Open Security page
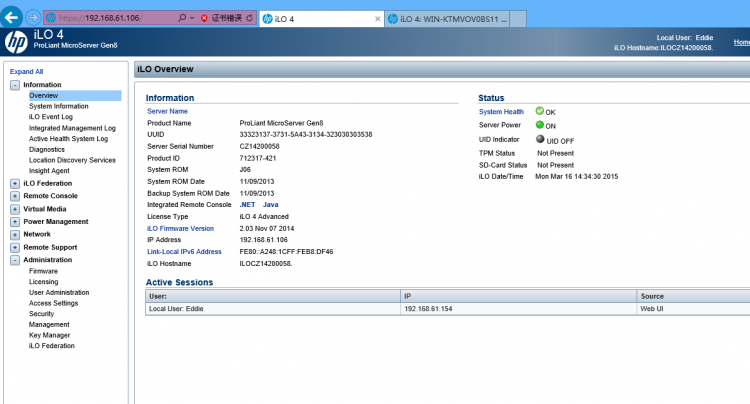 coord(41,314)
